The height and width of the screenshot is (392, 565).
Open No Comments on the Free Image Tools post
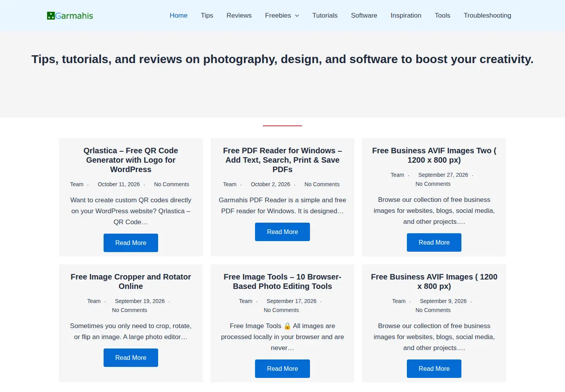coord(281,310)
